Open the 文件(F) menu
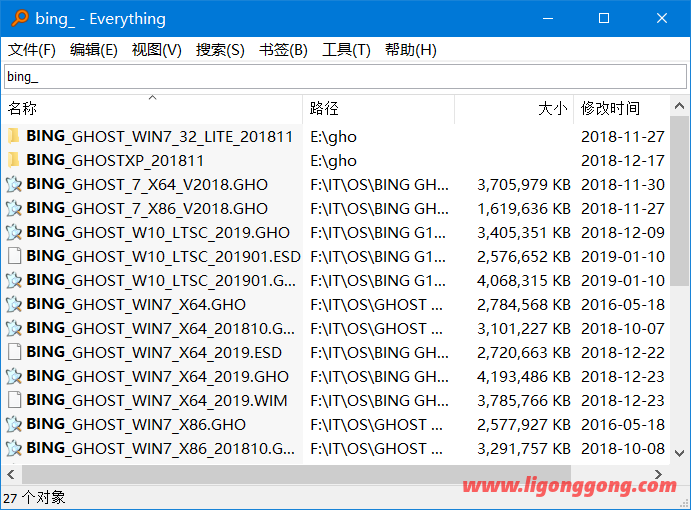 click(32, 50)
